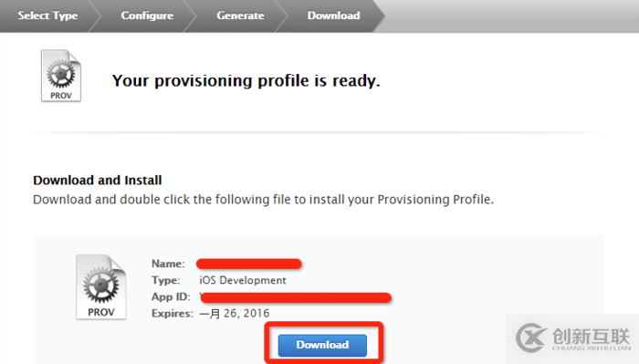The height and width of the screenshot is (364, 639).
Task: Click the redacted profile name value
Action: coord(249,265)
